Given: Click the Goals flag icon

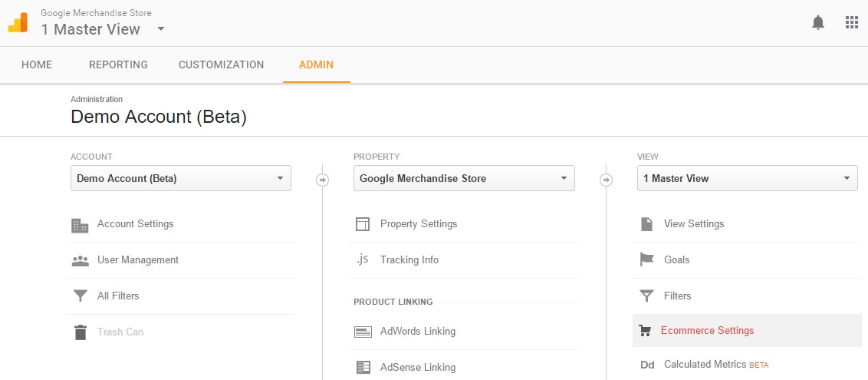Looking at the screenshot, I should pyautogui.click(x=646, y=259).
